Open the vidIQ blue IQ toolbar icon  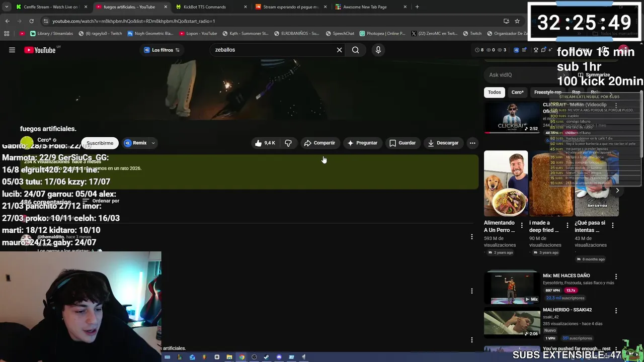pos(516,50)
